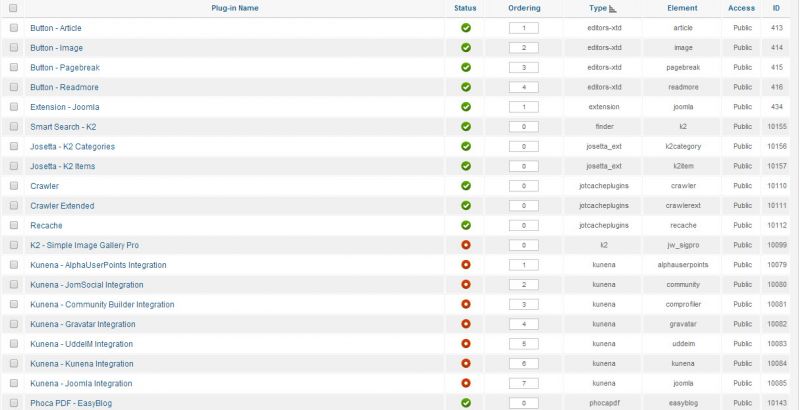This screenshot has width=800, height=410.
Task: Sort by Type column header text
Action: point(598,8)
